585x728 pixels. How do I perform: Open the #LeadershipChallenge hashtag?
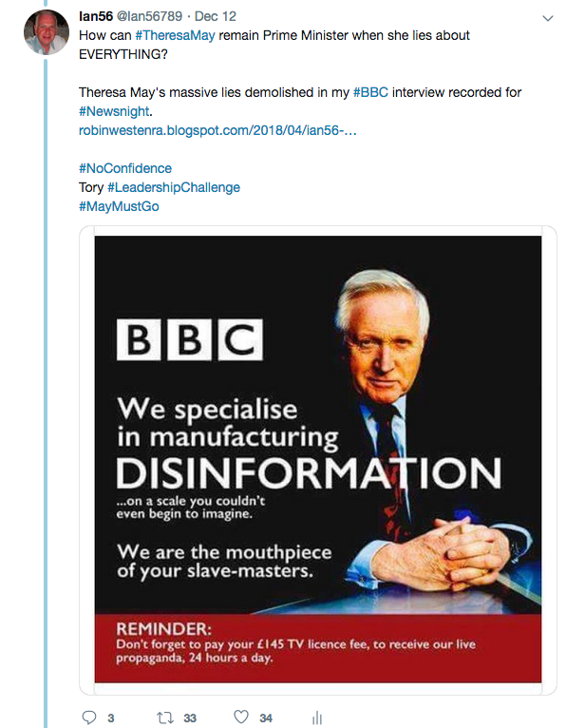[174, 187]
